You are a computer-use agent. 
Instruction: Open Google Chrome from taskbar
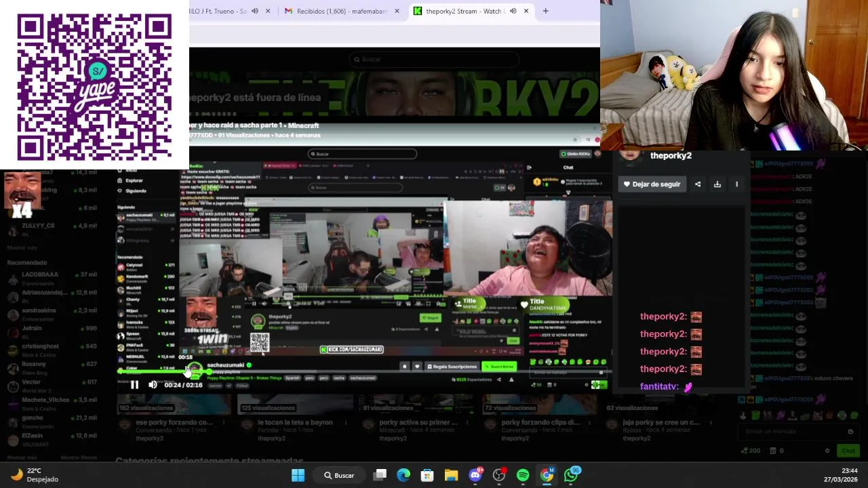click(547, 475)
